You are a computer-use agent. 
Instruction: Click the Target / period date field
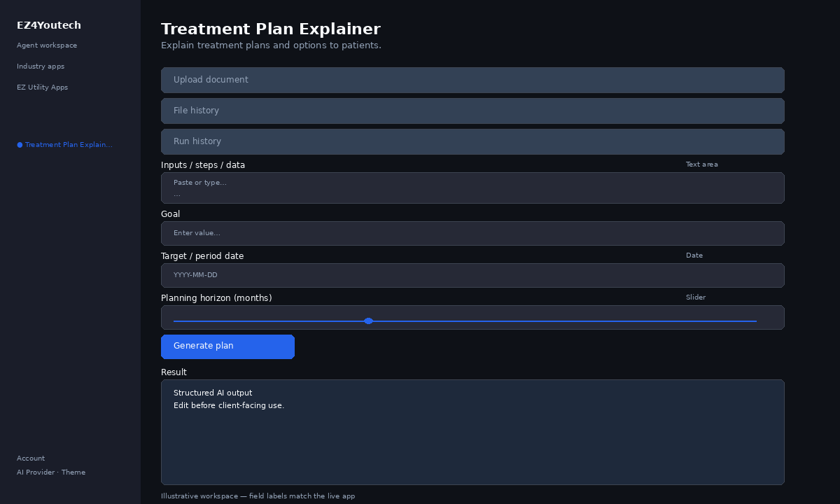point(472,275)
